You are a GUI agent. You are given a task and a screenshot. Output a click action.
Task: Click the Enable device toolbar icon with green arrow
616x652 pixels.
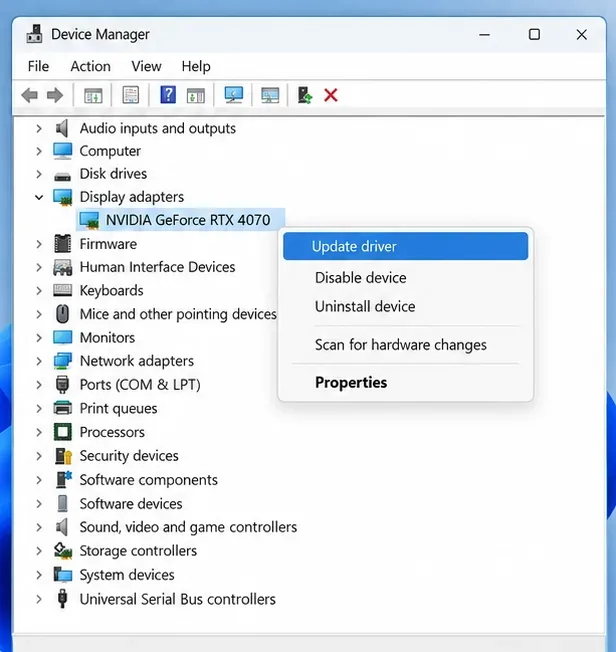click(x=304, y=95)
